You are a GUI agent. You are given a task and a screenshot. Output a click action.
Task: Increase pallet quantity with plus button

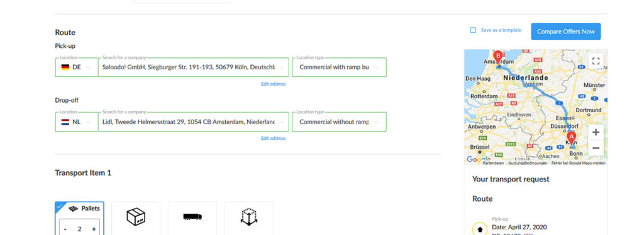(94, 229)
